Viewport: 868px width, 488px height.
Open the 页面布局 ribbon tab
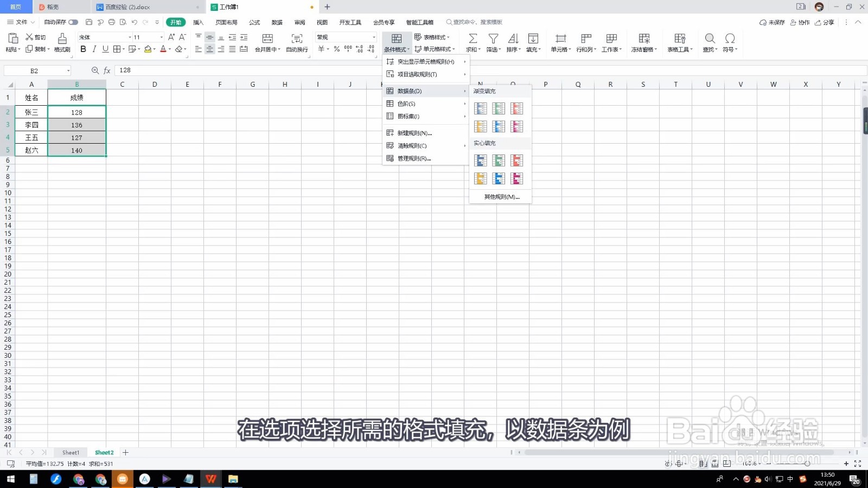click(226, 22)
